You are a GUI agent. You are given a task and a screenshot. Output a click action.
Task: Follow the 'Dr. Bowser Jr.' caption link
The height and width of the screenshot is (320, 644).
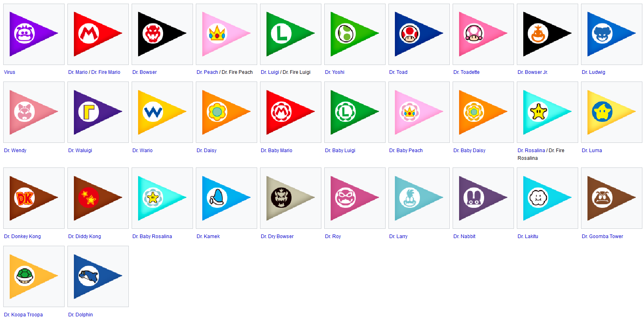(533, 72)
